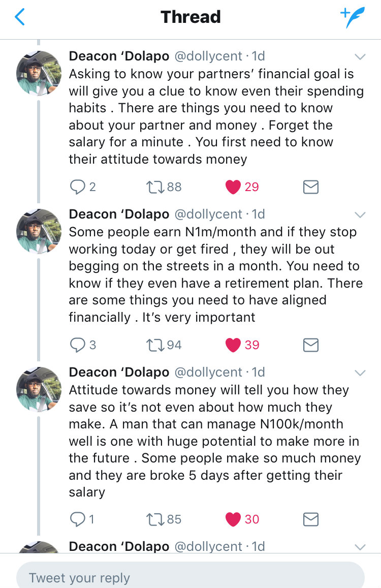The height and width of the screenshot is (588, 381).
Task: Go back using the left arrow
Action: [19, 17]
